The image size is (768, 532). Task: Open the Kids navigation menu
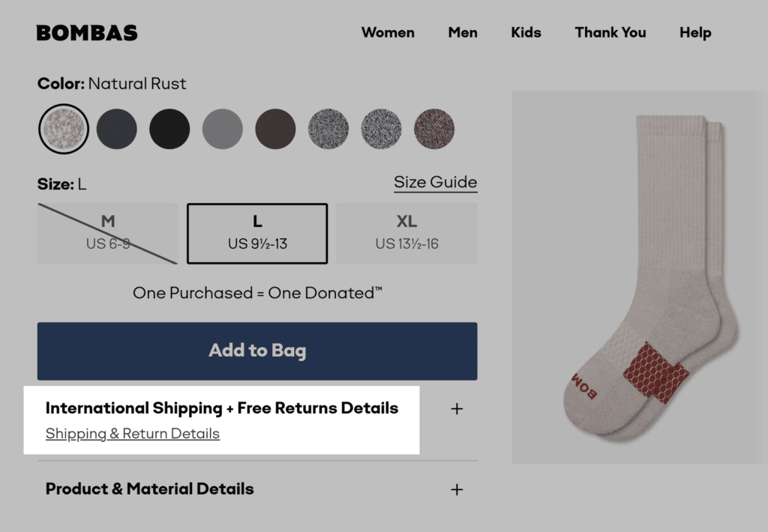coord(526,32)
